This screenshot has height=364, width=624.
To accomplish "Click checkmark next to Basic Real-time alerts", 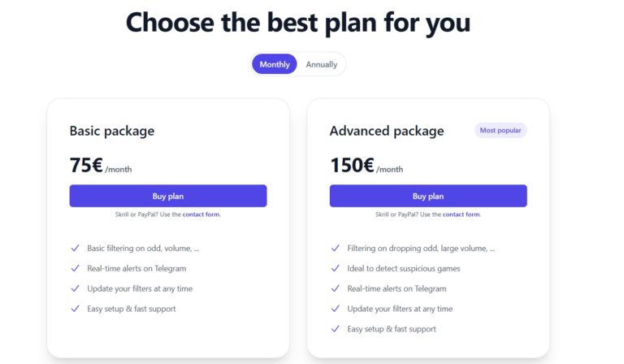I will click(75, 268).
